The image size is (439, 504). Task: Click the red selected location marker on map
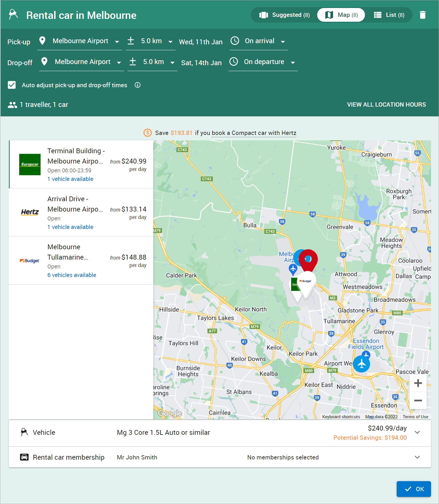[x=308, y=259]
